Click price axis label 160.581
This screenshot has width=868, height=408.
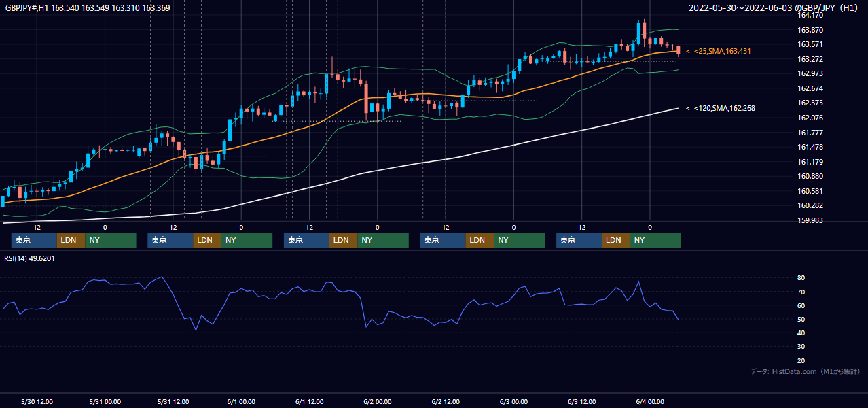pos(811,191)
